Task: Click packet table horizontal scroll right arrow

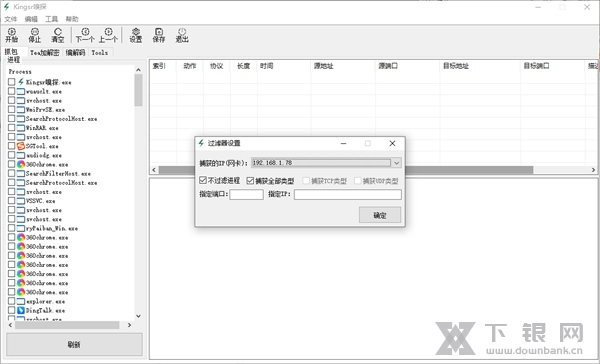Action: coord(593,170)
